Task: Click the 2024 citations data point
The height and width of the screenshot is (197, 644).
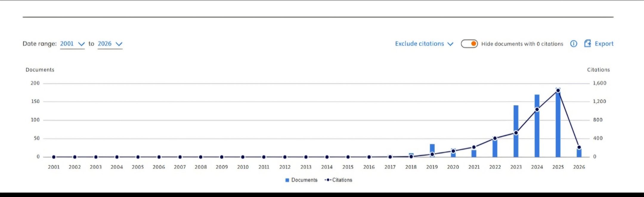Action: 537,110
